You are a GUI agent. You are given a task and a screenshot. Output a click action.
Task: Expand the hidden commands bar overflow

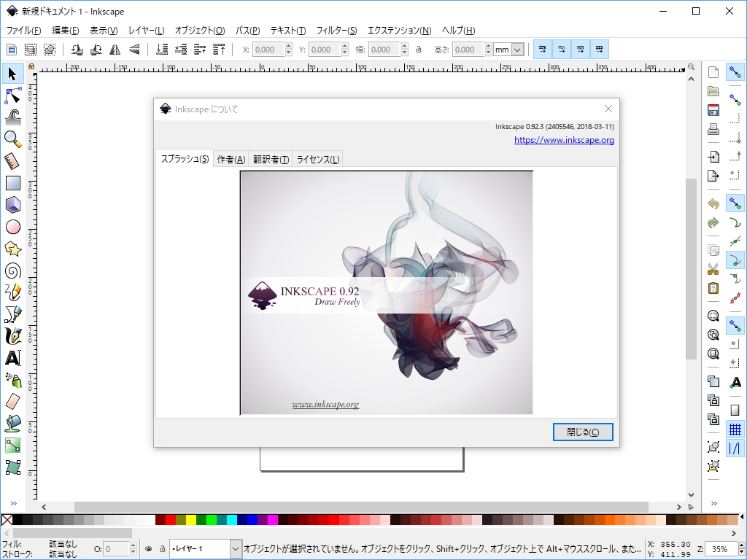coord(713,502)
